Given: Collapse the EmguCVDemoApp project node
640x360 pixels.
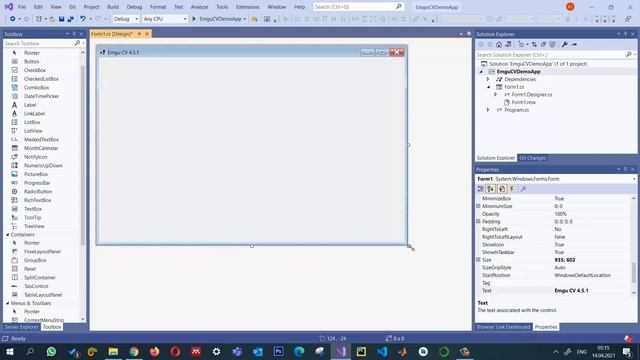Looking at the screenshot, I should tap(481, 72).
